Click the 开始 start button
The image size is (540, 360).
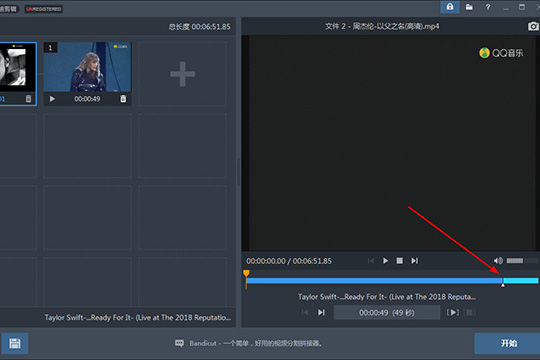tap(507, 343)
